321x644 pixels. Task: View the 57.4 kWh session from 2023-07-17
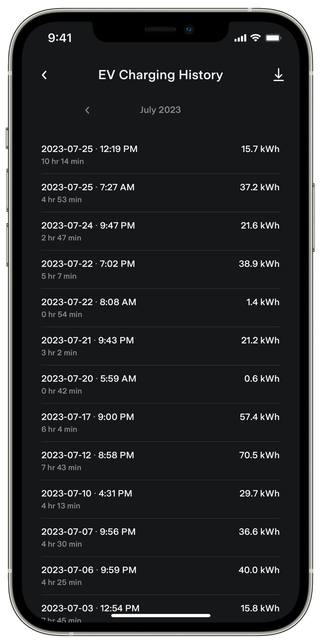point(160,423)
